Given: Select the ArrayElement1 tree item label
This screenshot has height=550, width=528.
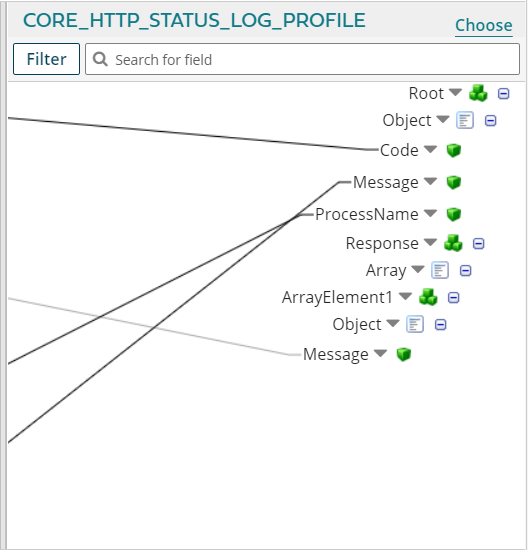Looking at the screenshot, I should point(337,297).
